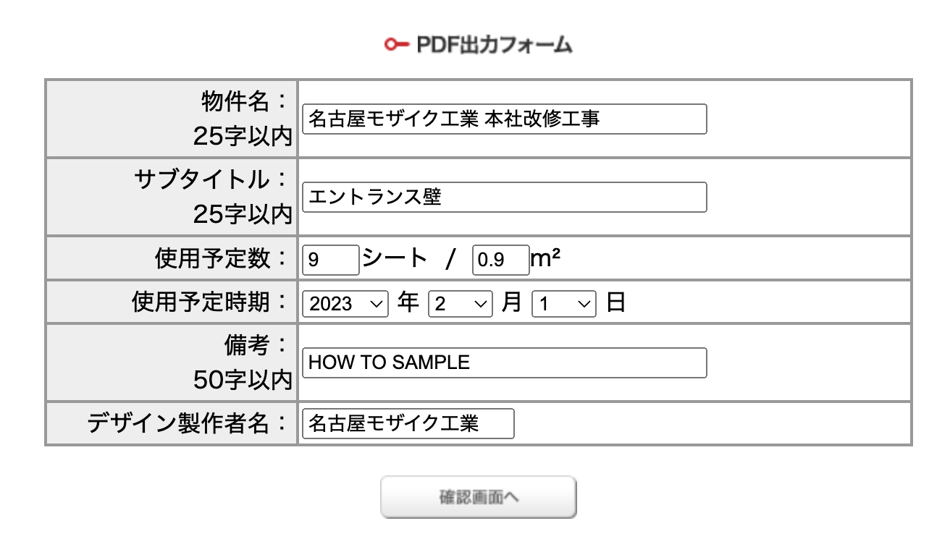Focus the 備考 field with HOW TO SAMPLE
This screenshot has height=560, width=950.
504,362
